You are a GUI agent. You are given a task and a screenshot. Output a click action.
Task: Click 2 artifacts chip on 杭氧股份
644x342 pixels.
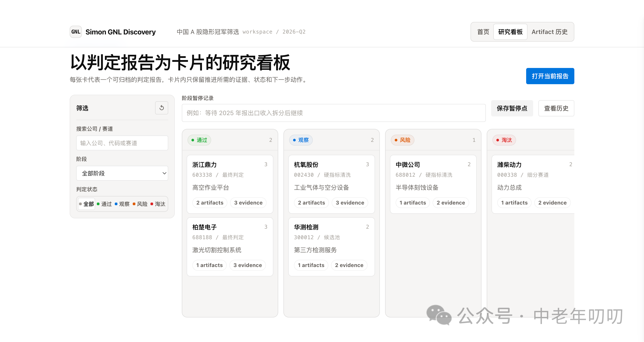(x=311, y=203)
